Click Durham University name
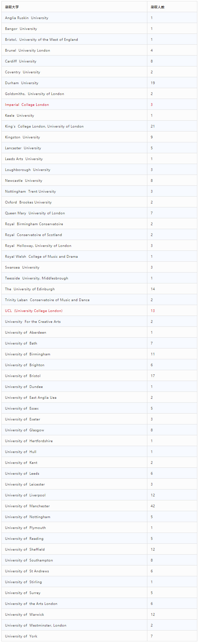 (x=22, y=83)
